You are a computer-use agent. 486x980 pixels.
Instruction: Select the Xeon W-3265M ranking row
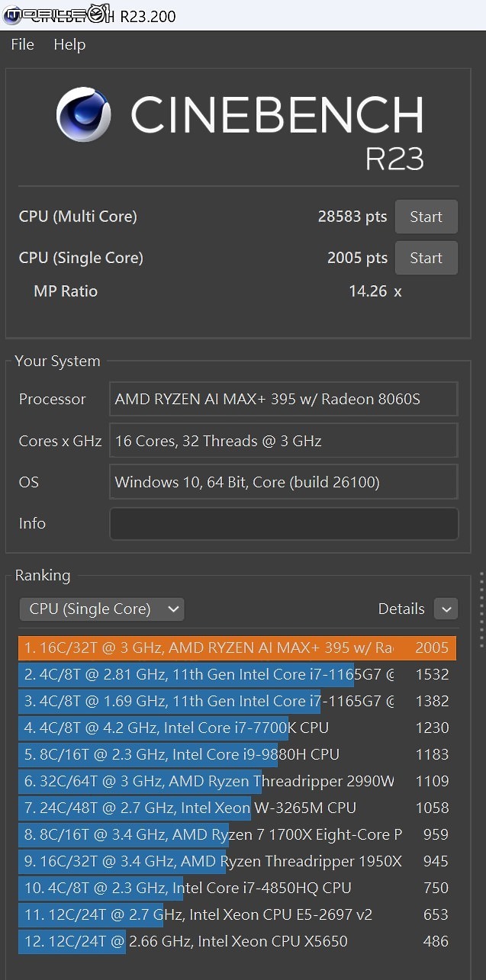(237, 808)
